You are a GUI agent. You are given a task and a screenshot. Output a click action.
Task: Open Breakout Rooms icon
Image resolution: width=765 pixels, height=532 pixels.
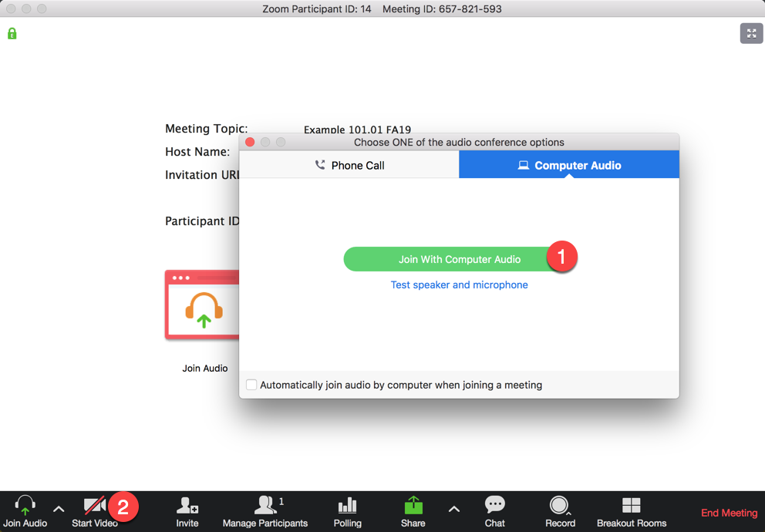tap(631, 506)
